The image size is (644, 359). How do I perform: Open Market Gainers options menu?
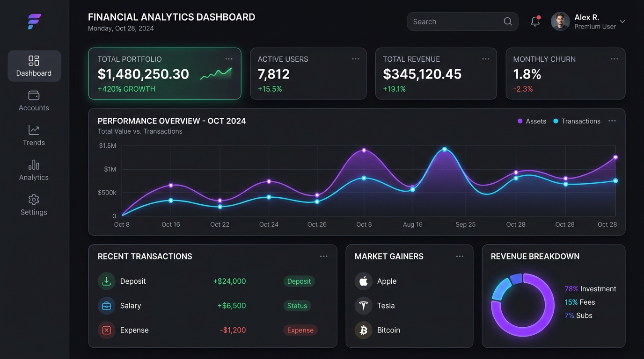click(x=460, y=257)
